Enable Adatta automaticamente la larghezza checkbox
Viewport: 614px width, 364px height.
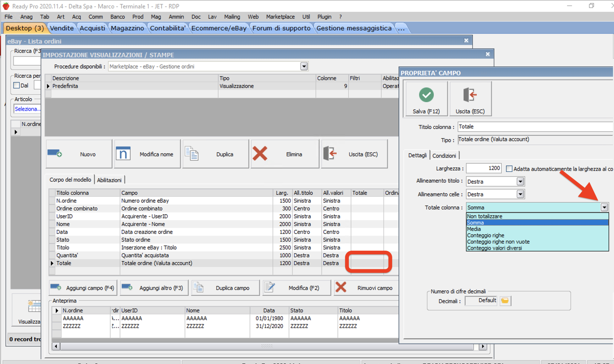pos(509,169)
